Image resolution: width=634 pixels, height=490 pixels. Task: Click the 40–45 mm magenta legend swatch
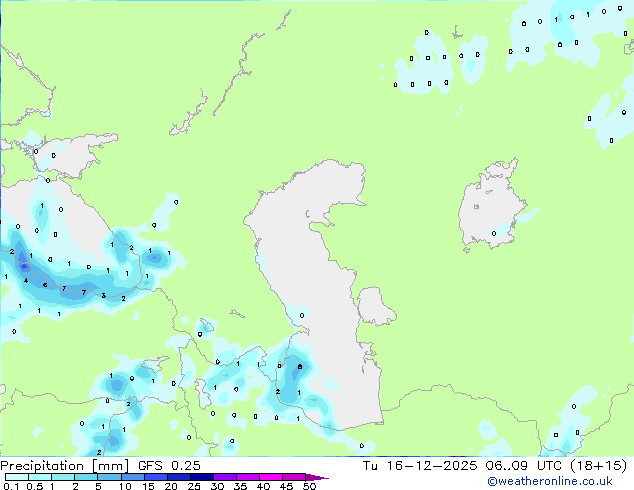271,477
